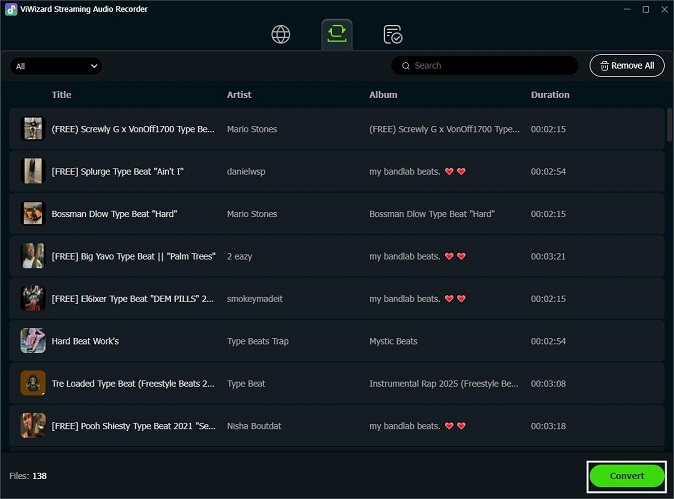Click the Files: 138 counter

[28, 476]
